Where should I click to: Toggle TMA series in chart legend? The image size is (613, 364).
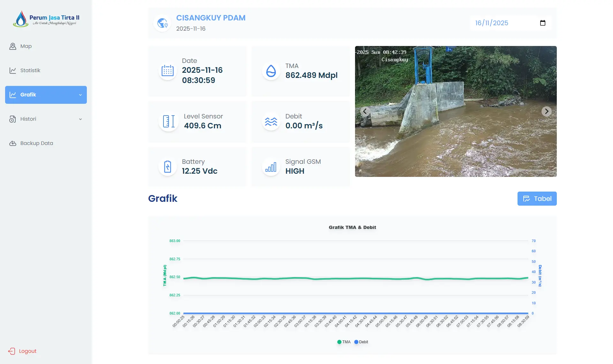click(344, 342)
